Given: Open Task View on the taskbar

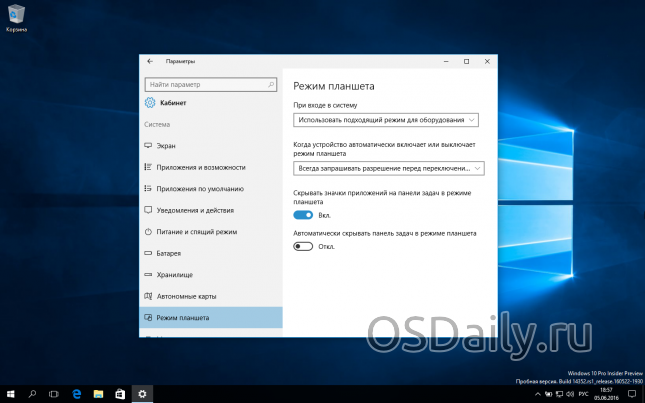Looking at the screenshot, I should pos(54,393).
